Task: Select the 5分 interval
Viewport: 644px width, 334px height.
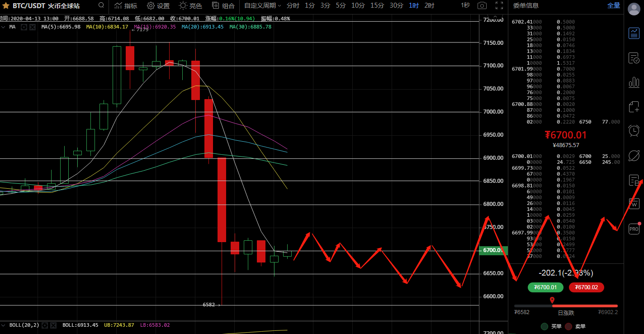Action: tap(341, 6)
